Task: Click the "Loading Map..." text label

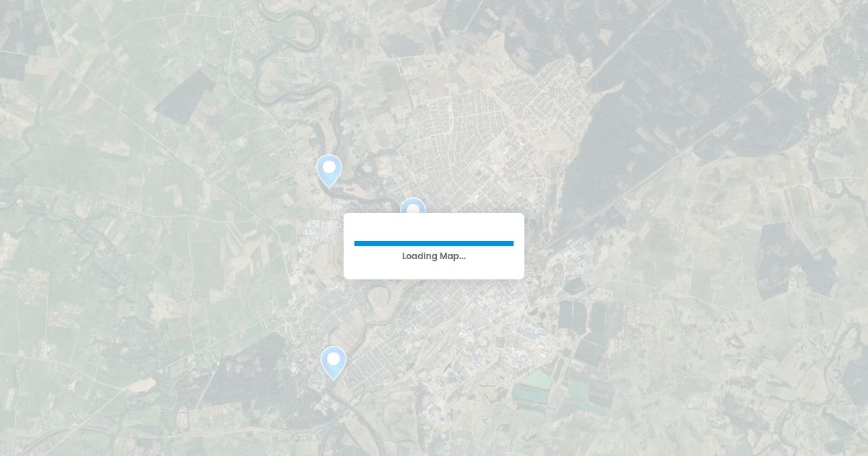Action: click(x=434, y=256)
